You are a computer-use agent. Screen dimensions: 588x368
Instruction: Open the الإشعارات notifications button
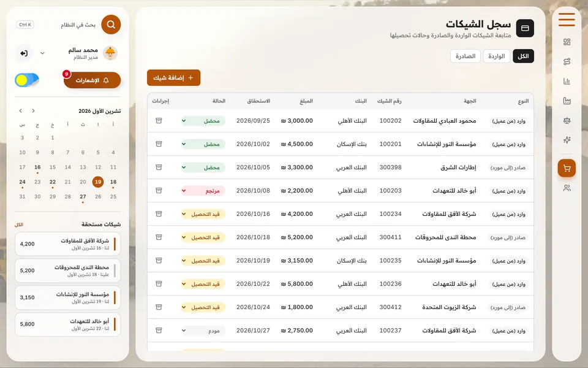click(92, 80)
